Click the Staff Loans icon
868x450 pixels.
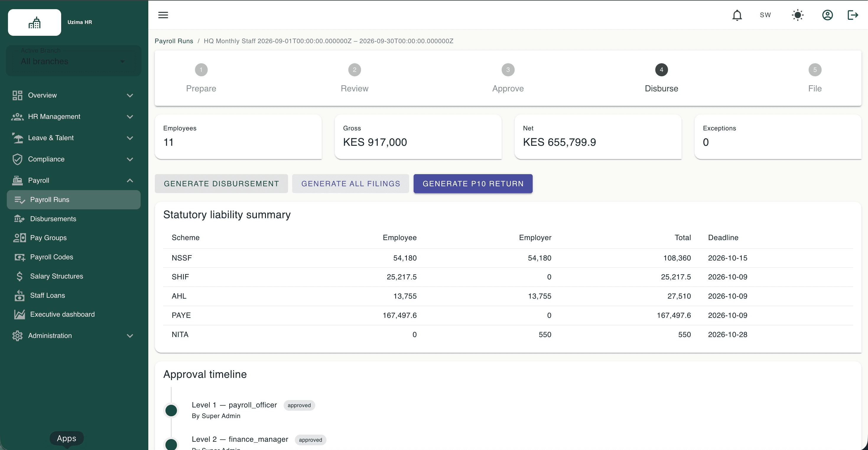click(19, 295)
